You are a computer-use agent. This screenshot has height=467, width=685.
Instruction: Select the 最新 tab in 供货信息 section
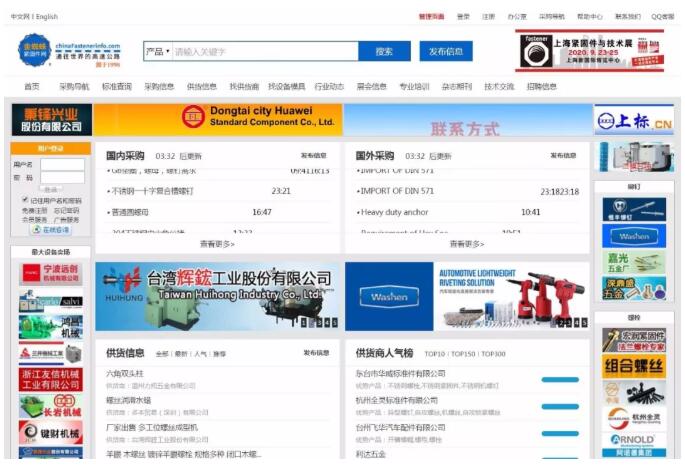[x=181, y=354]
